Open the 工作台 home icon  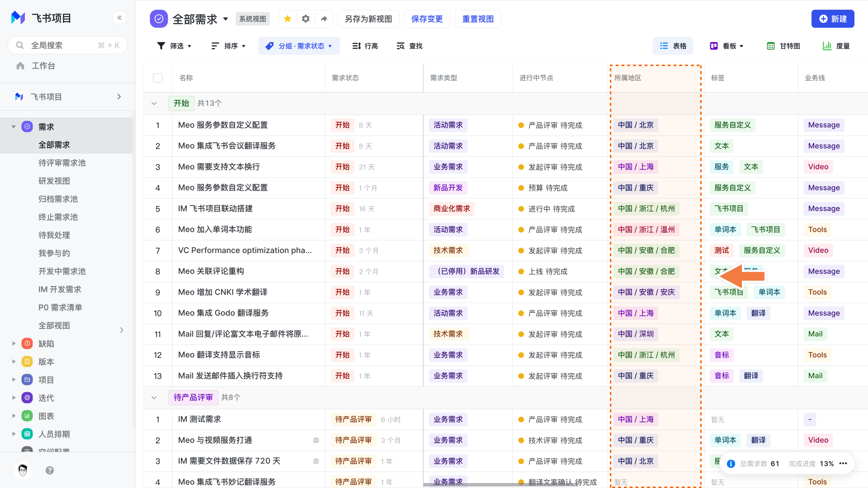pyautogui.click(x=20, y=66)
